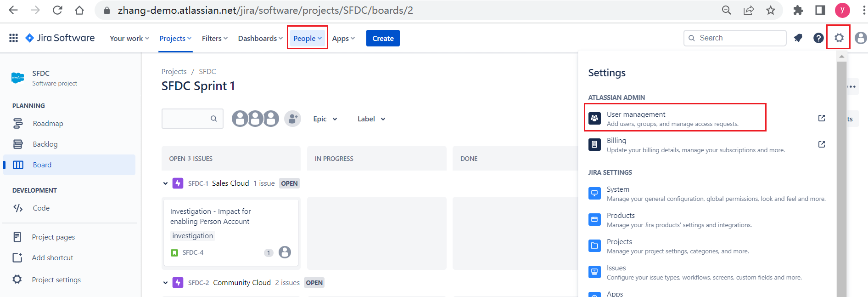This screenshot has height=297, width=868.
Task: Open Code under Development
Action: [69, 208]
